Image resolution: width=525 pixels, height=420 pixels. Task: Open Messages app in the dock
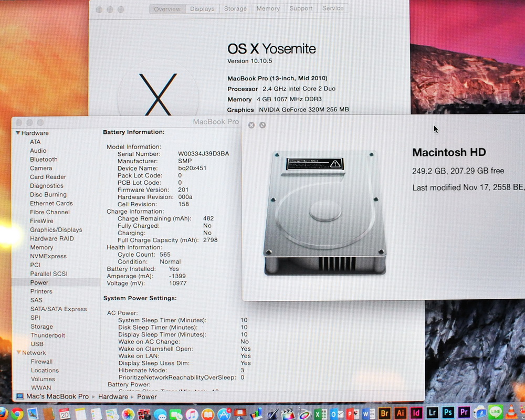[160, 414]
